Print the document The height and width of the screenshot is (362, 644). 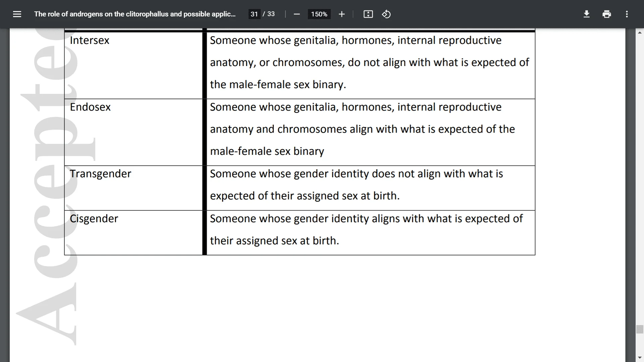coord(606,14)
